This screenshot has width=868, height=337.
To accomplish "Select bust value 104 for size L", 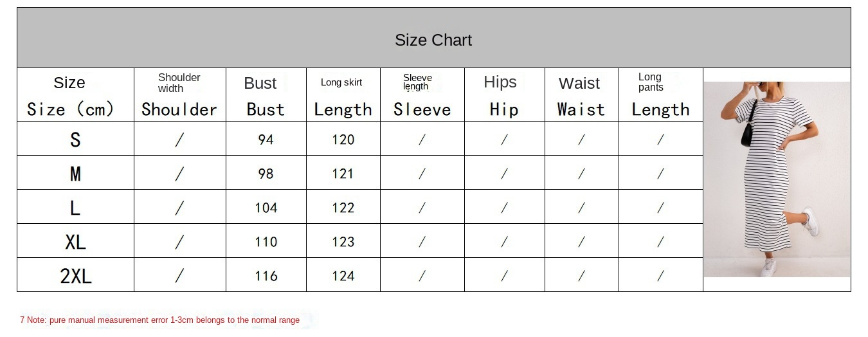I will tap(266, 207).
